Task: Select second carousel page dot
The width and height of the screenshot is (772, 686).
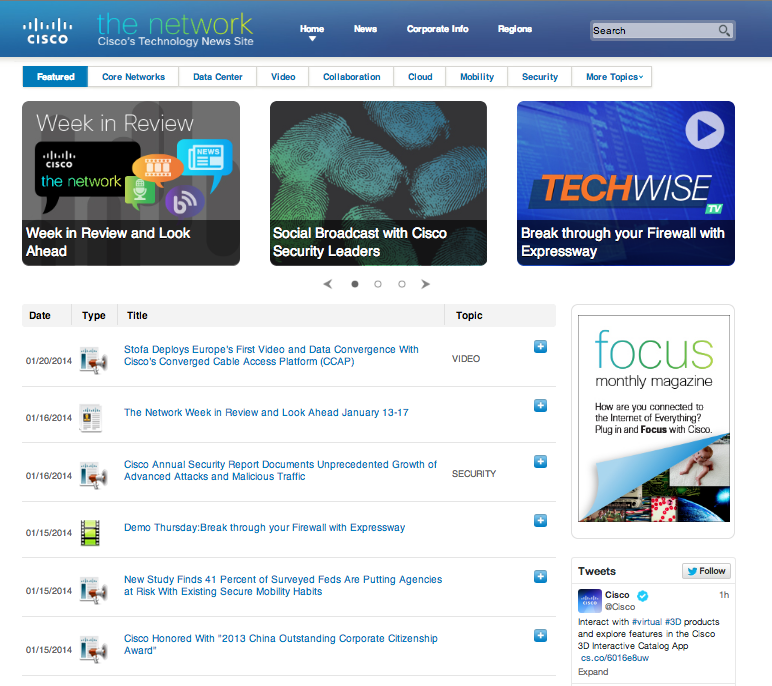Action: 378,284
